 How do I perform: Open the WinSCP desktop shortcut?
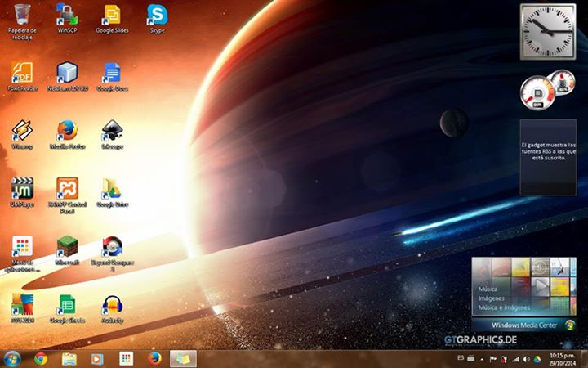pos(67,16)
